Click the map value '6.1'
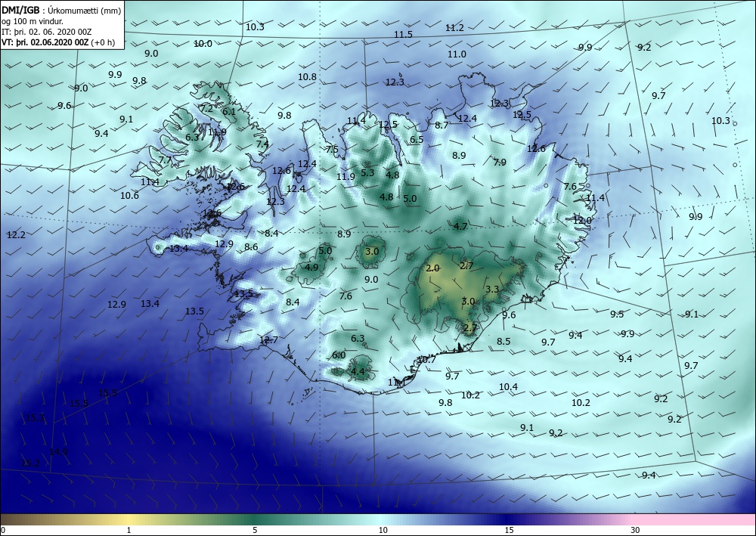Viewport: 756px width, 536px height. coord(229,111)
